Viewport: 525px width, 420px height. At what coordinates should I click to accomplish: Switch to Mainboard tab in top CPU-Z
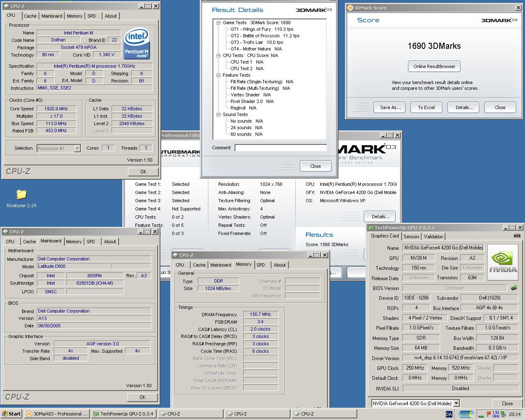[52, 16]
